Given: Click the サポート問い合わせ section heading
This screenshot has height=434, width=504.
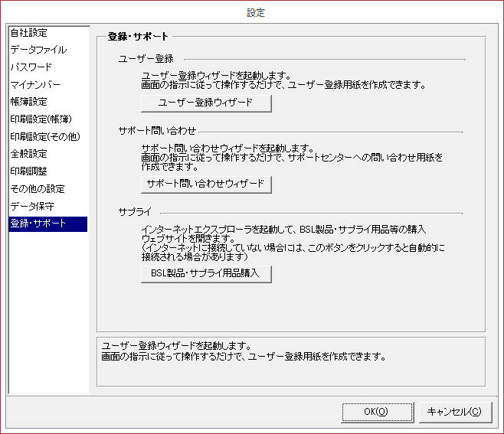Looking at the screenshot, I should coord(157,131).
